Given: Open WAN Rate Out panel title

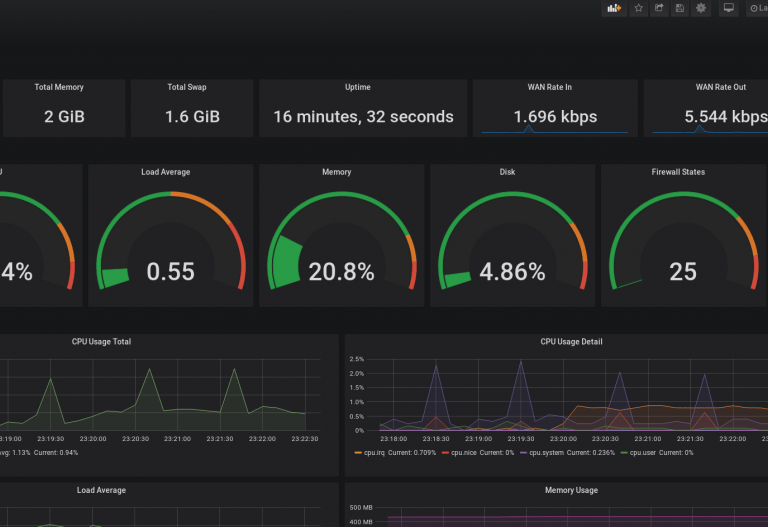Looking at the screenshot, I should tap(721, 87).
